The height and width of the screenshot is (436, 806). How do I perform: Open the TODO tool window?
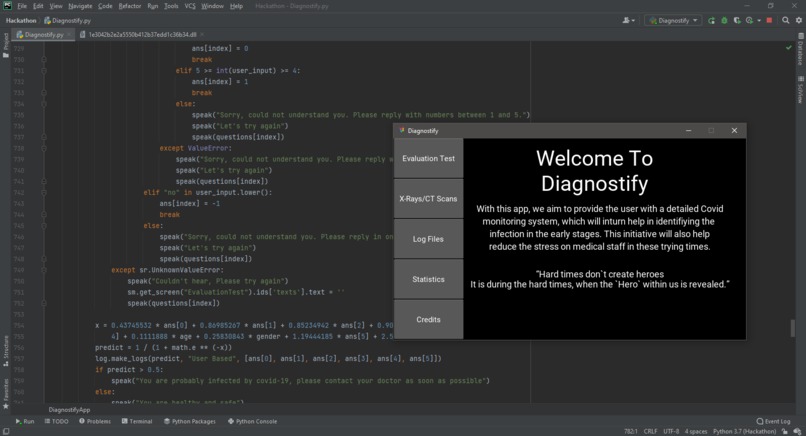(x=57, y=421)
